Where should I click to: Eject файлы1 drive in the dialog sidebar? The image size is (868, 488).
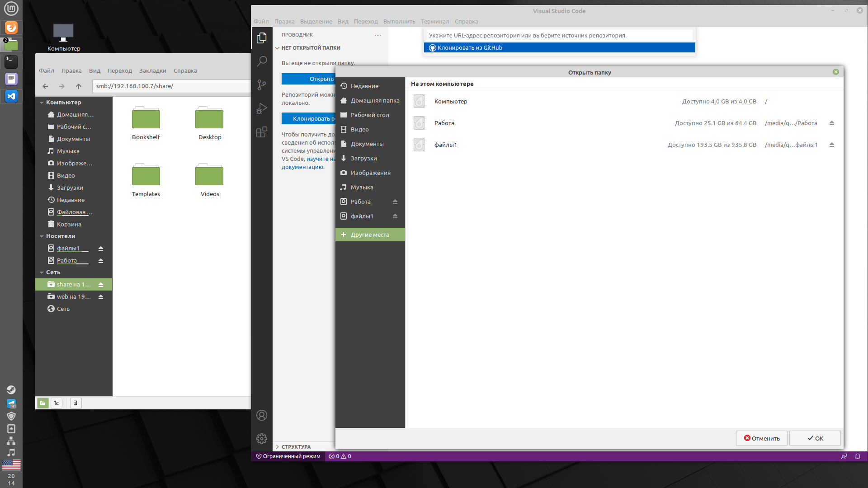click(x=395, y=216)
